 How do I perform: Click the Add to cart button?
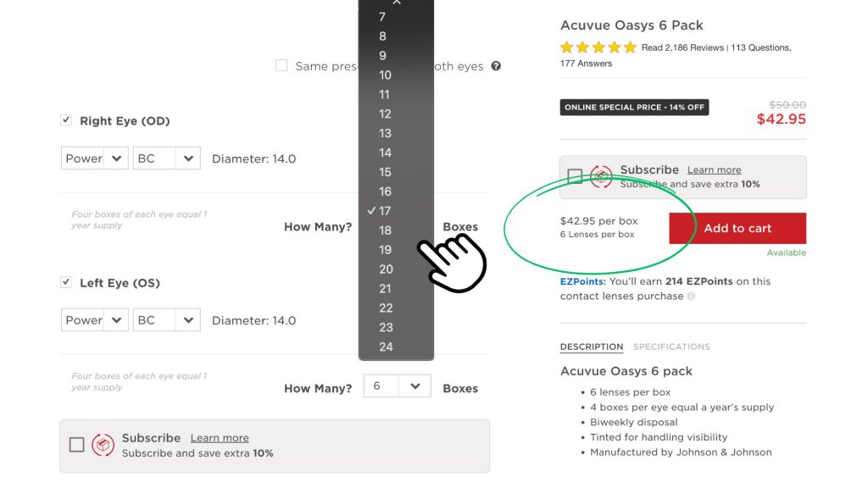(737, 228)
